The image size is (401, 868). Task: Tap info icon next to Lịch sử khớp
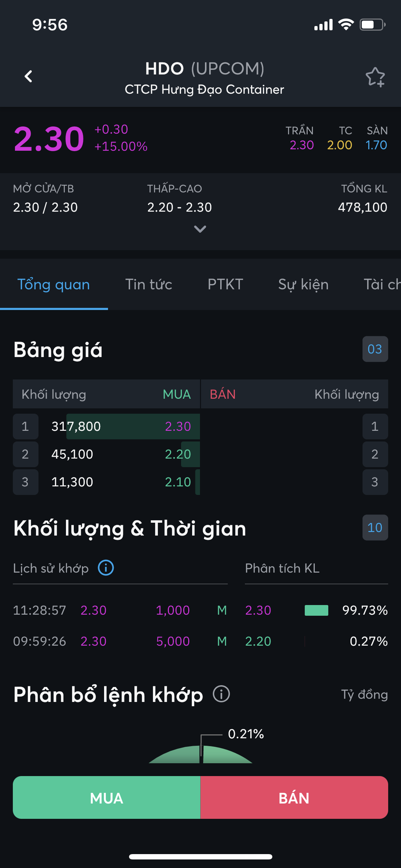(106, 568)
